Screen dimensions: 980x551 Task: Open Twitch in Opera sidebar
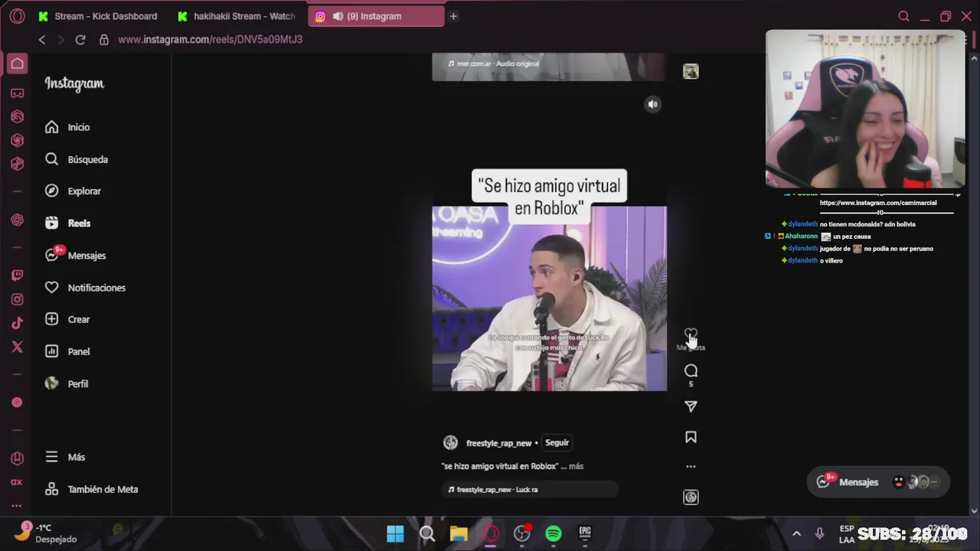tap(17, 275)
